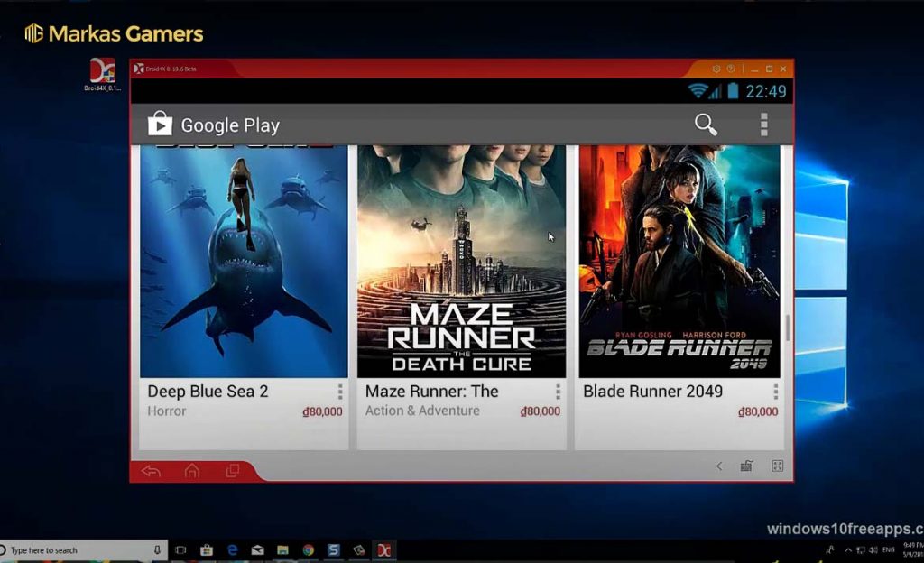
Task: Click the 'Maze Runner: The' title text
Action: pos(431,392)
